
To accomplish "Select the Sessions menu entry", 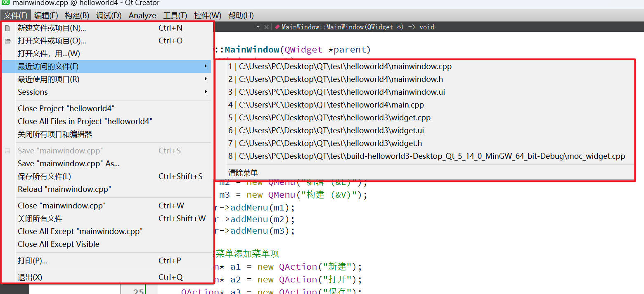I will coord(107,92).
